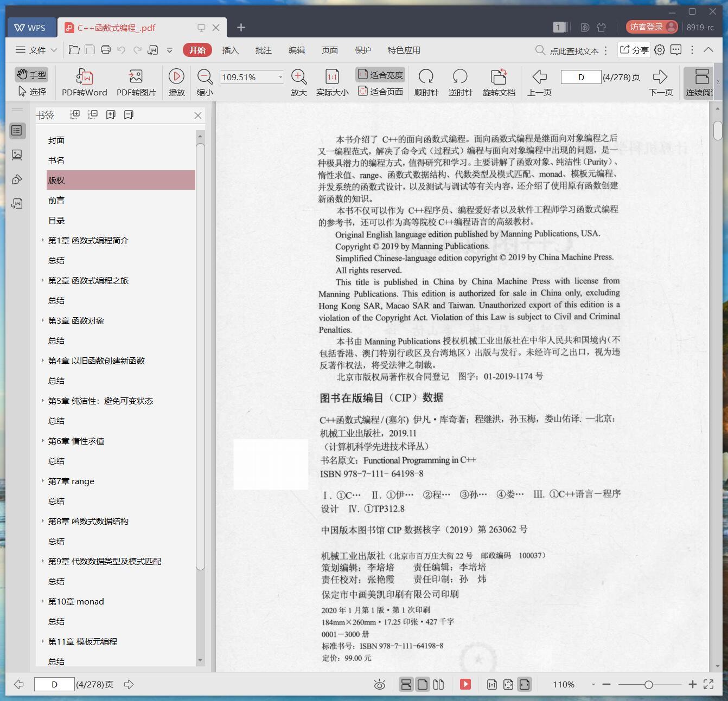This screenshot has height=701, width=728.
Task: Click 访客登录 guest login button
Action: pyautogui.click(x=652, y=27)
